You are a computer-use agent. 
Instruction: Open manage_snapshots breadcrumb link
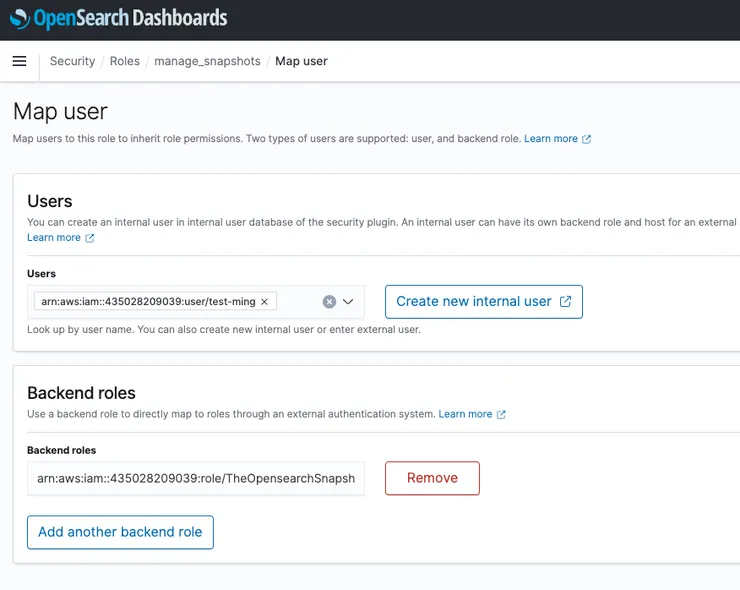point(207,61)
